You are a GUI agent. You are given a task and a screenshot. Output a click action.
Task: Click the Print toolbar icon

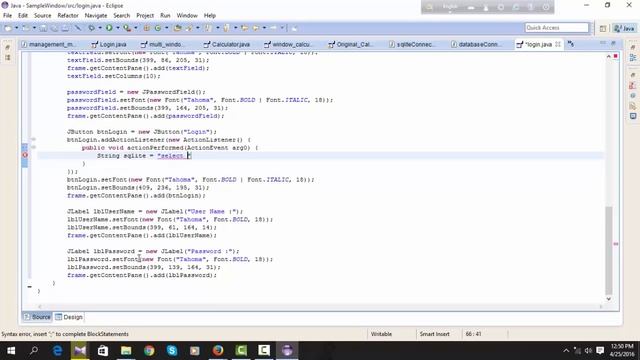click(65, 28)
